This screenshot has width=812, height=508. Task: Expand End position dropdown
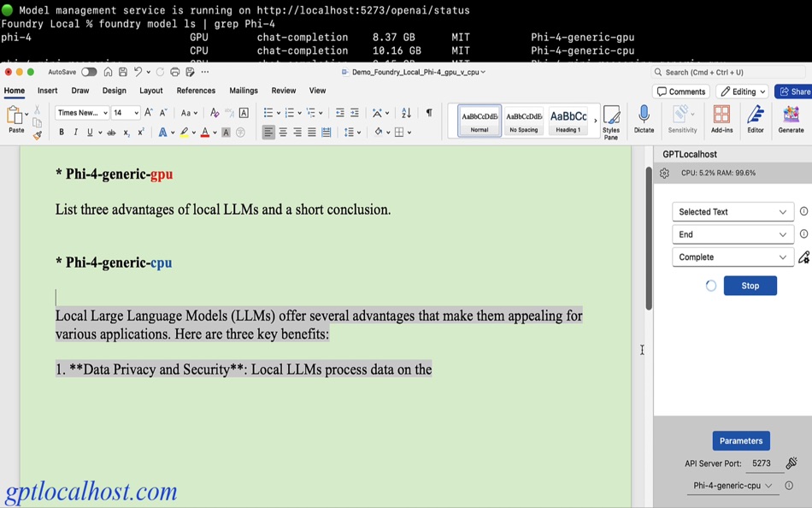(733, 234)
